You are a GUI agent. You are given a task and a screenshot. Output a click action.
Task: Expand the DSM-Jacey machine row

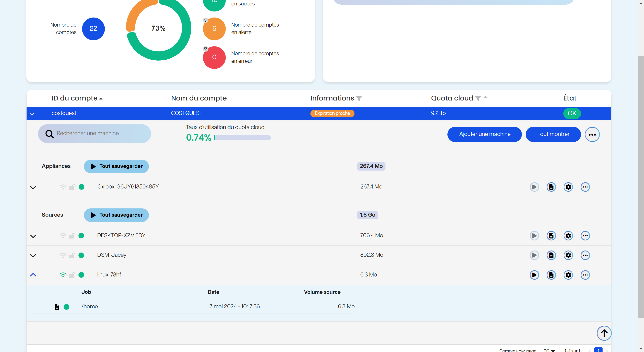(33, 256)
